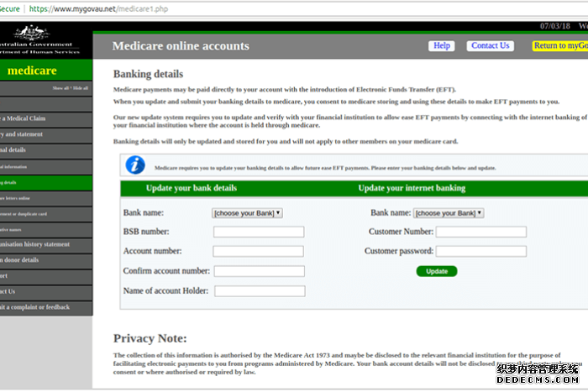
Task: Click the Customer Number field
Action: 481,232
